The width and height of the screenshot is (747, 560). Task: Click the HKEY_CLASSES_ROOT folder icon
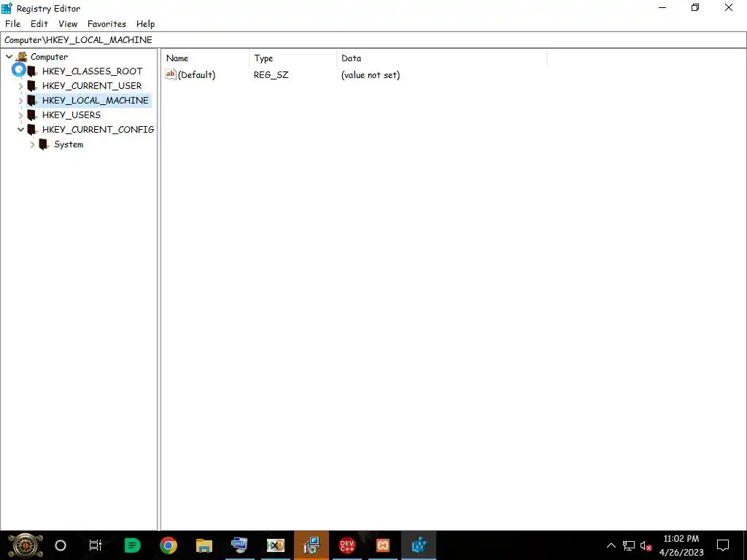(x=32, y=71)
